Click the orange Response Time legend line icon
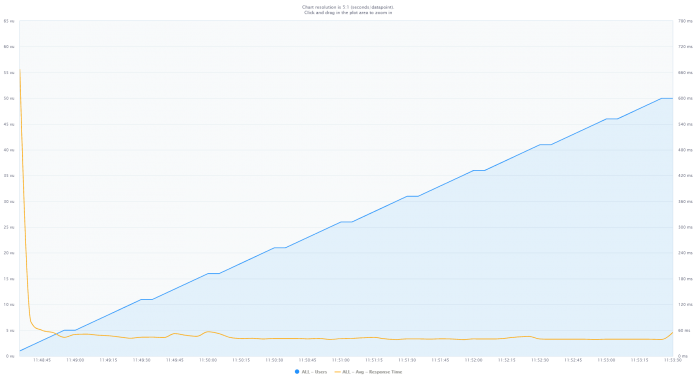693x390 pixels. (338, 372)
